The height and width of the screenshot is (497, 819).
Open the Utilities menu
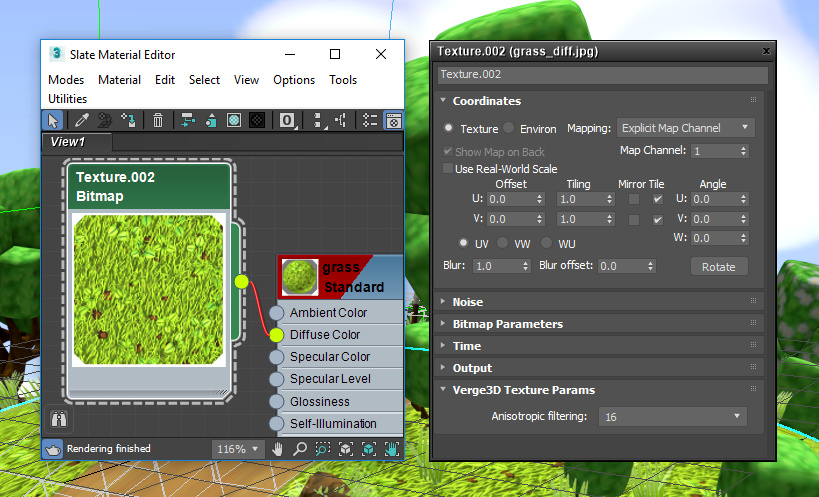tap(67, 99)
